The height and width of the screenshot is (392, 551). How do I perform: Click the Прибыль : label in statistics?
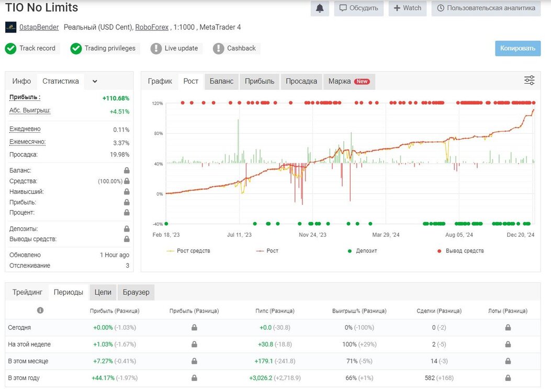pos(25,97)
